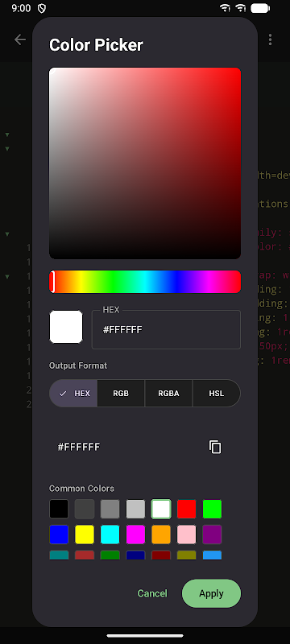Tap the shield icon in the status bar
The image size is (290, 644).
point(42,8)
